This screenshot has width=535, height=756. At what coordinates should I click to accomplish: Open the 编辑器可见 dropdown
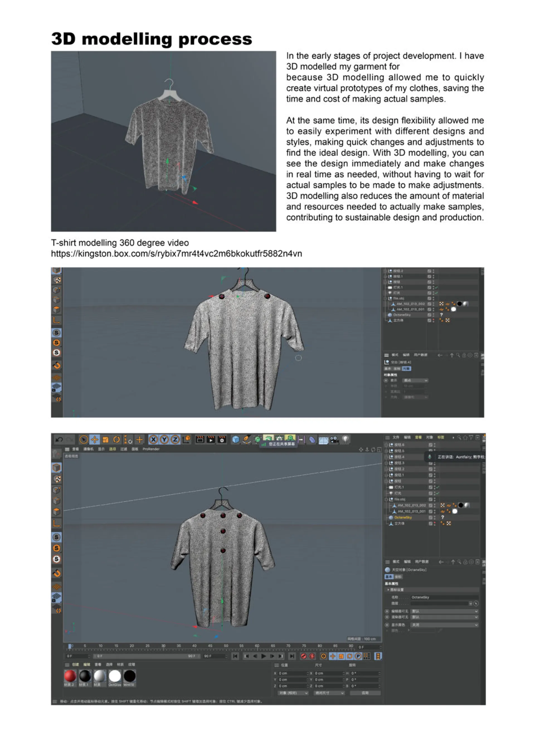(x=444, y=611)
